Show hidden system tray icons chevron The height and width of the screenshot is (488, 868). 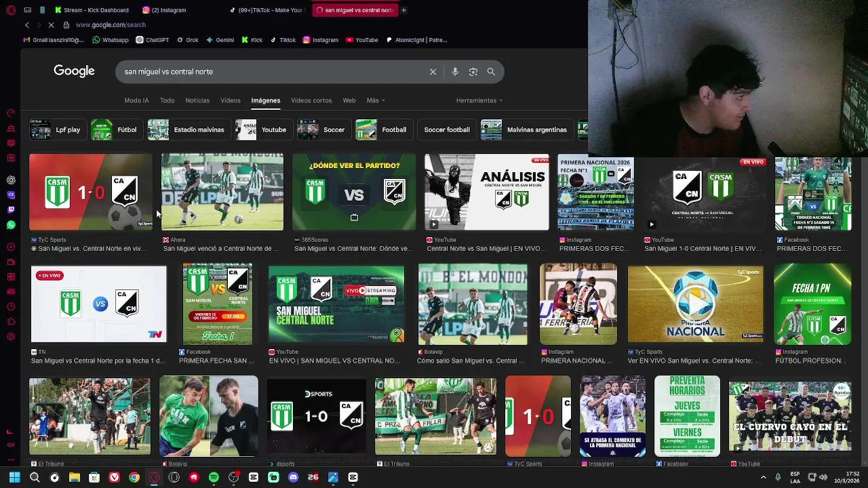click(764, 477)
